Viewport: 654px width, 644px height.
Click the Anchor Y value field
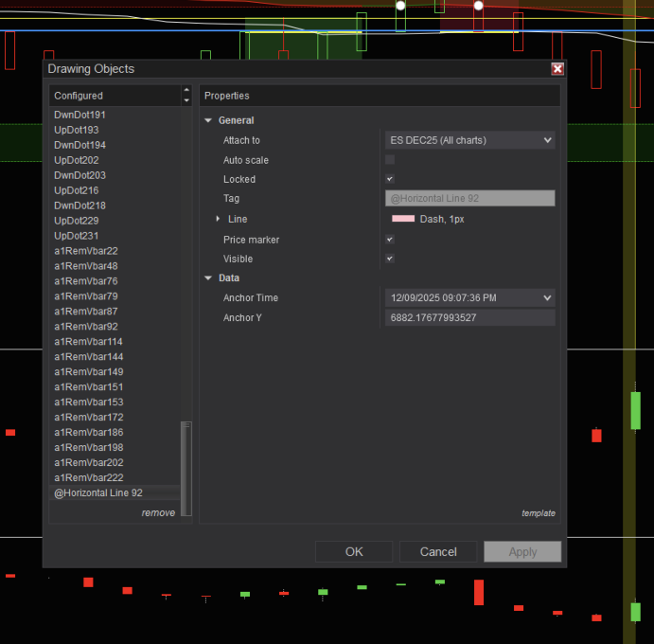(469, 318)
